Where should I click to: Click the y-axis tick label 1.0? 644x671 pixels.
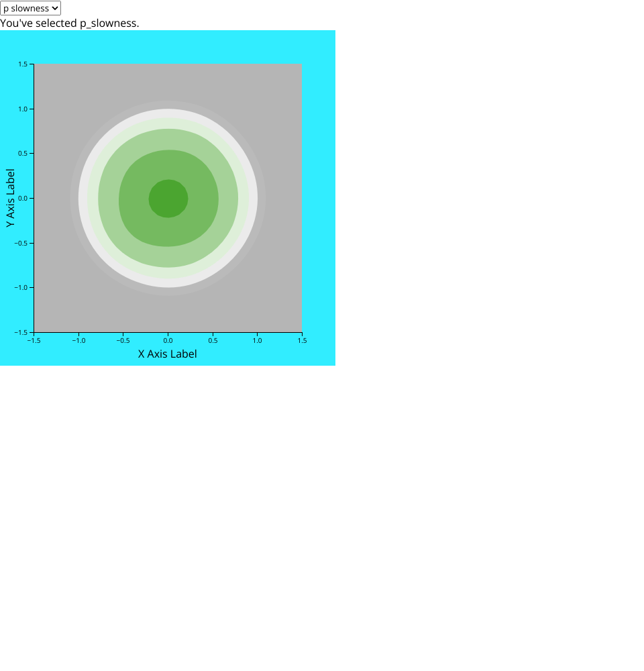coord(22,109)
